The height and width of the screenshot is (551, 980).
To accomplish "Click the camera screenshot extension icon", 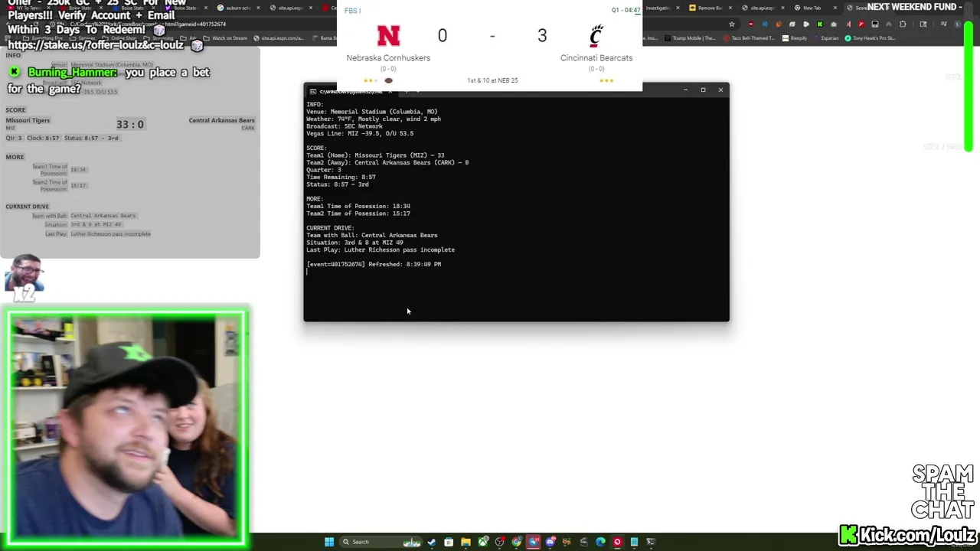I will (x=834, y=24).
